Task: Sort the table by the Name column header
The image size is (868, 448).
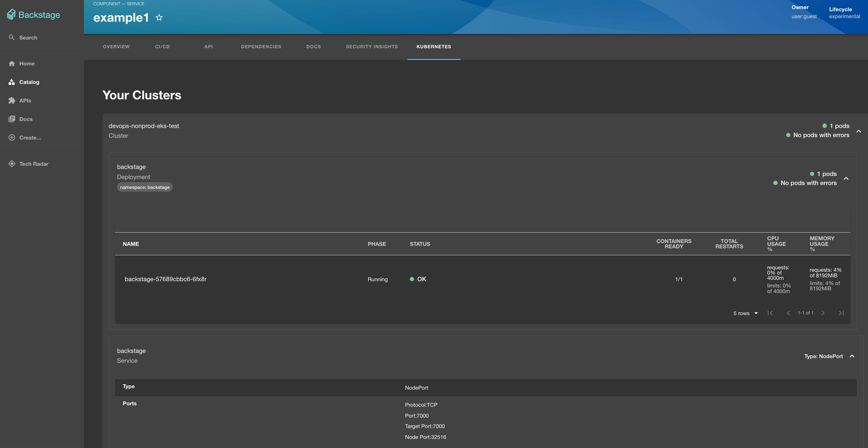Action: pos(131,244)
